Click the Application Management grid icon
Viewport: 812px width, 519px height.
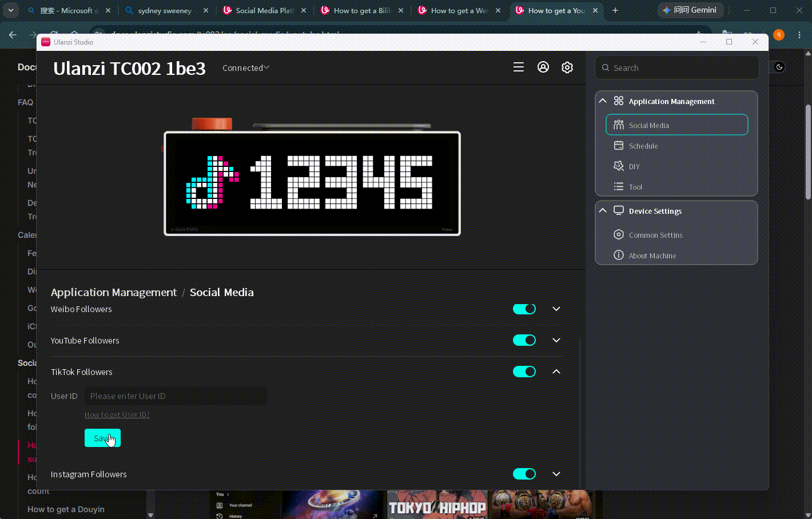[x=619, y=101]
